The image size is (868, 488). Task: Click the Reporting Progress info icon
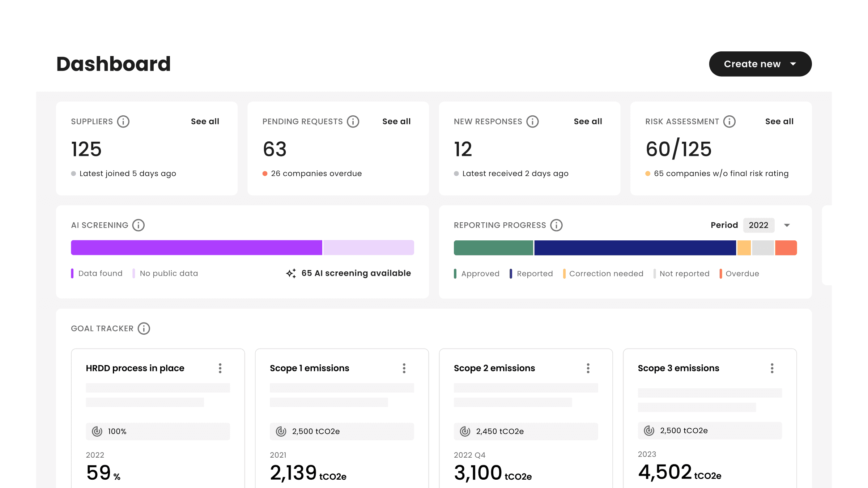556,225
